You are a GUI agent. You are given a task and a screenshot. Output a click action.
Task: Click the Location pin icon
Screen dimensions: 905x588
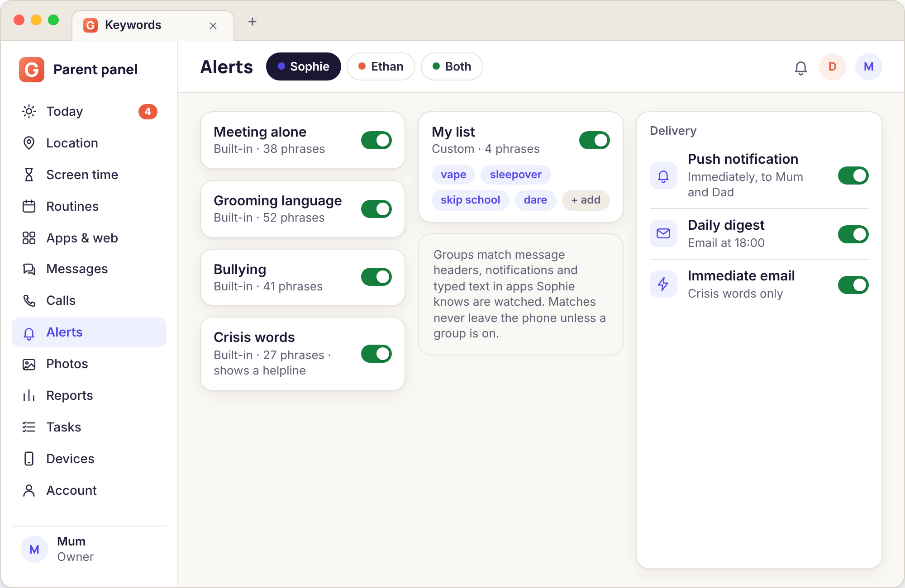pyautogui.click(x=29, y=143)
